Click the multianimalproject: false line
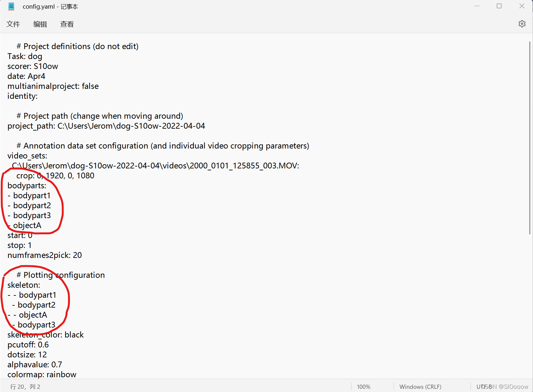This screenshot has width=533, height=392. (x=53, y=86)
